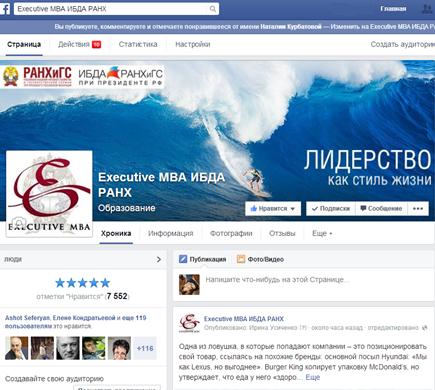435x390 pixels.
Task: Click the search magnifier icon
Action: [x=213, y=9]
